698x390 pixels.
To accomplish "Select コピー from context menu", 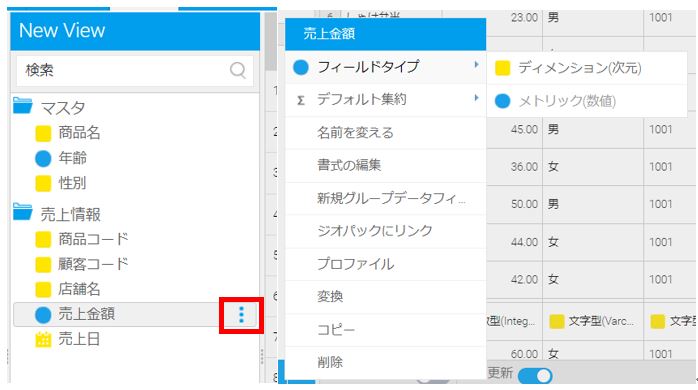I will pyautogui.click(x=386, y=330).
